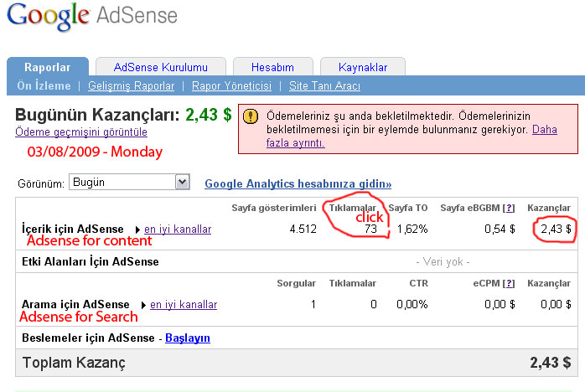Click the 0,00 $ Kazançlar value in search row
The height and width of the screenshot is (392, 585).
click(x=556, y=304)
